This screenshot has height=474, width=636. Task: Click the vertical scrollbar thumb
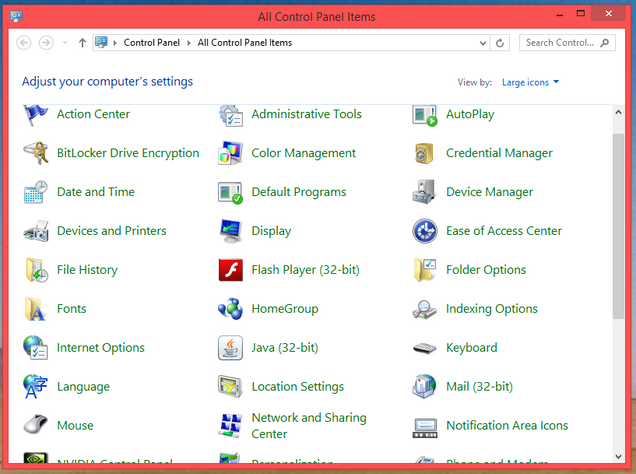[x=618, y=226]
